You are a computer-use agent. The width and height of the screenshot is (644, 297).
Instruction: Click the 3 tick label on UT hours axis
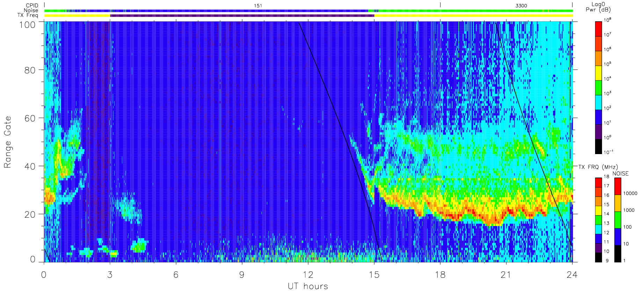pos(110,275)
